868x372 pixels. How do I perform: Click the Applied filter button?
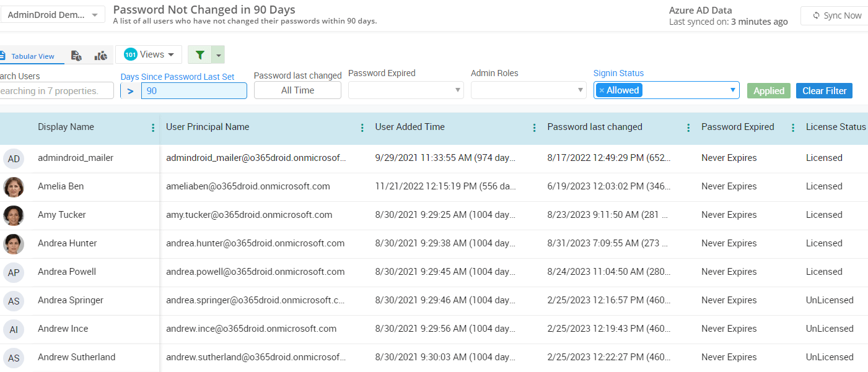[768, 90]
